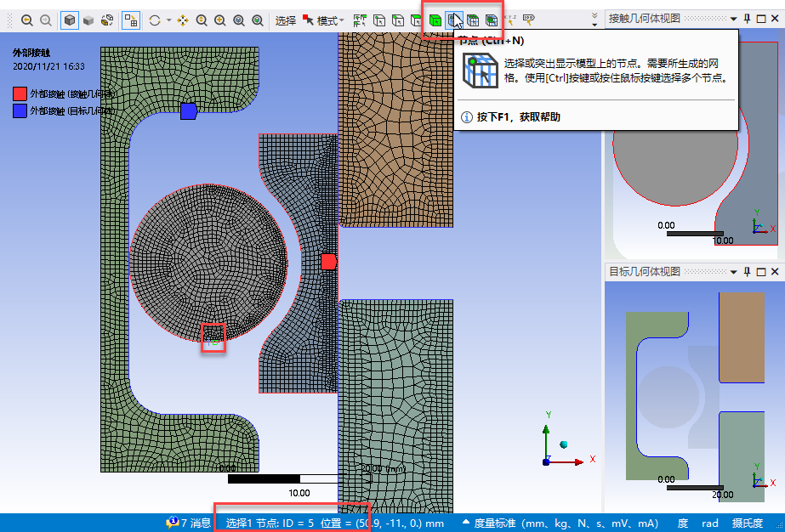This screenshot has width=785, height=532.
Task: Click the 接触几何体视图 panel title
Action: tap(645, 19)
